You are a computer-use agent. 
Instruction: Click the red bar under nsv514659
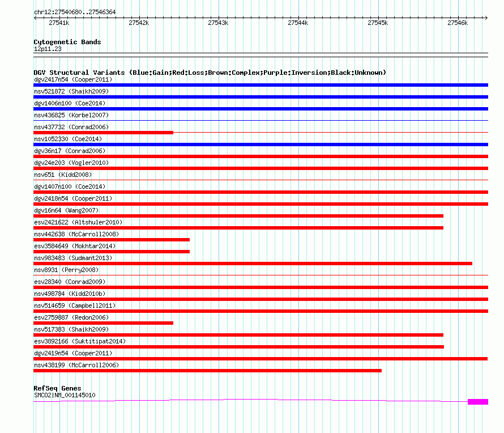tap(260, 311)
